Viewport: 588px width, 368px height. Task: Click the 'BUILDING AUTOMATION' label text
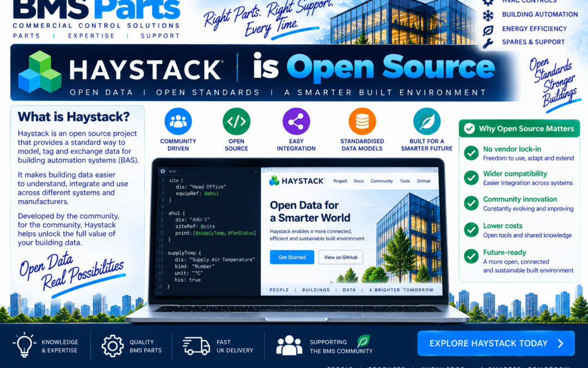coord(540,15)
